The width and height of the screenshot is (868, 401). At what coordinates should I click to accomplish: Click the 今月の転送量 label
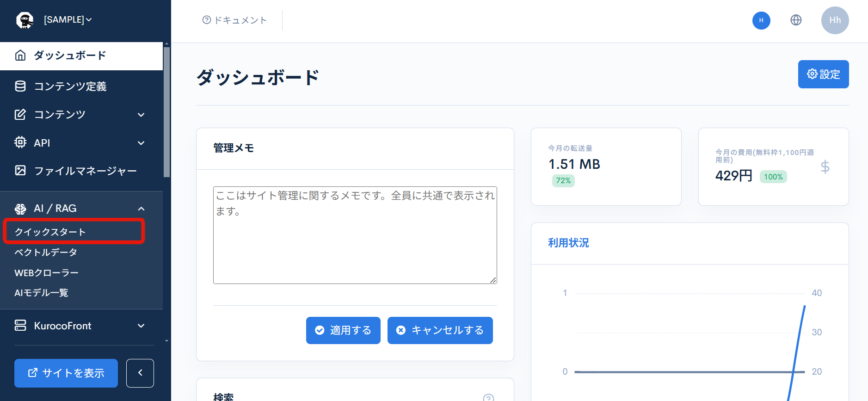point(570,148)
